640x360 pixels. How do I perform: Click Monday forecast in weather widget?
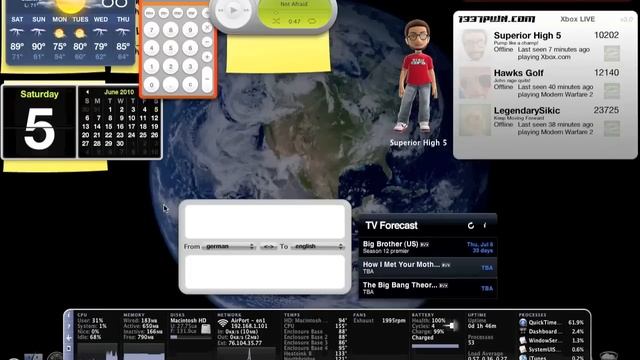point(60,38)
